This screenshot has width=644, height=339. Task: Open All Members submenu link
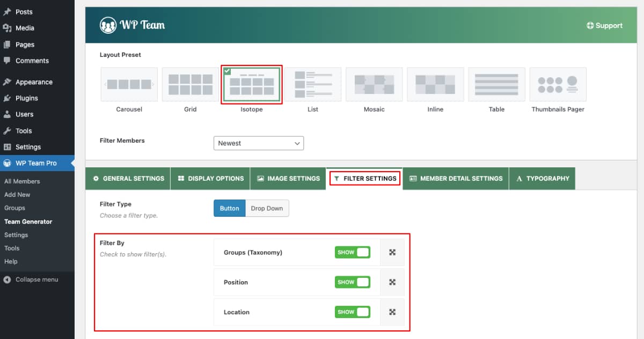[22, 181]
